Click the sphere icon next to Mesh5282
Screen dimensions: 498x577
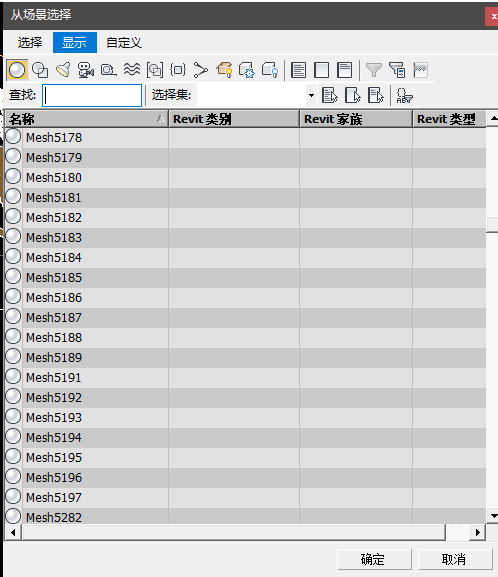(x=13, y=516)
